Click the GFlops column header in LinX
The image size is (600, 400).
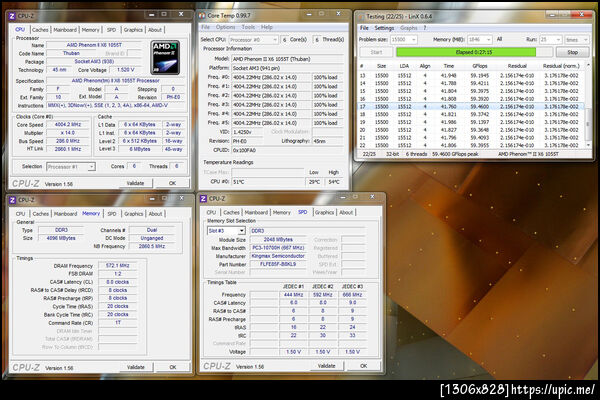479,66
